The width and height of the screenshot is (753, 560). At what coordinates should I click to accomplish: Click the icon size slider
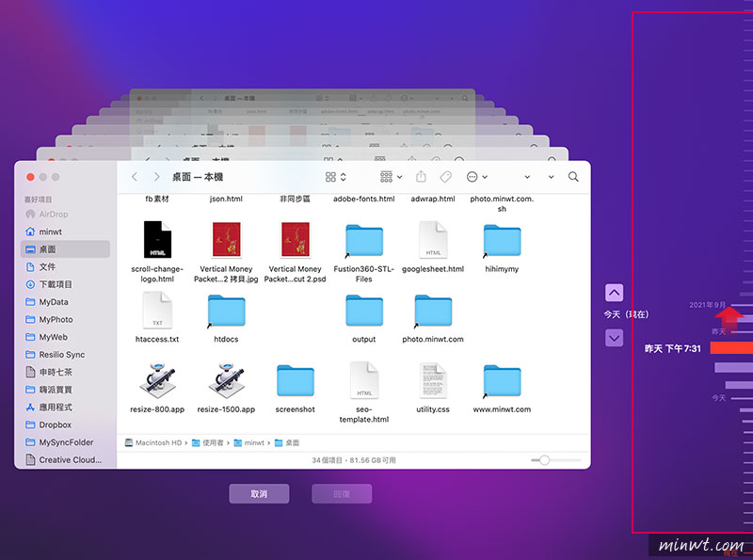544,459
